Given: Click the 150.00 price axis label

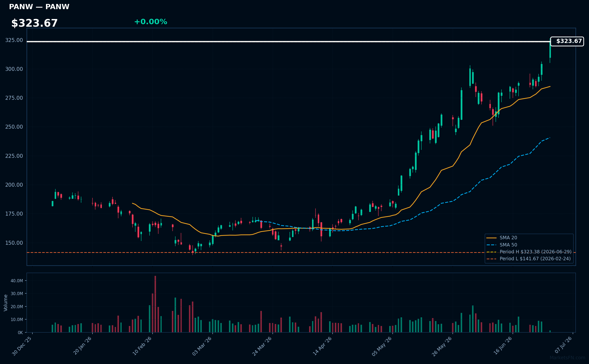Looking at the screenshot, I should click(14, 243).
